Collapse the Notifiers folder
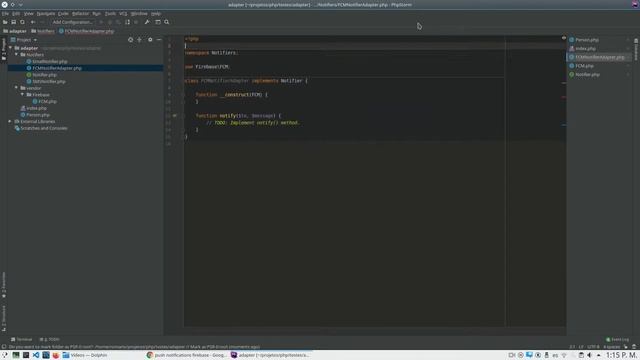The width and height of the screenshot is (640, 360). [x=17, y=54]
